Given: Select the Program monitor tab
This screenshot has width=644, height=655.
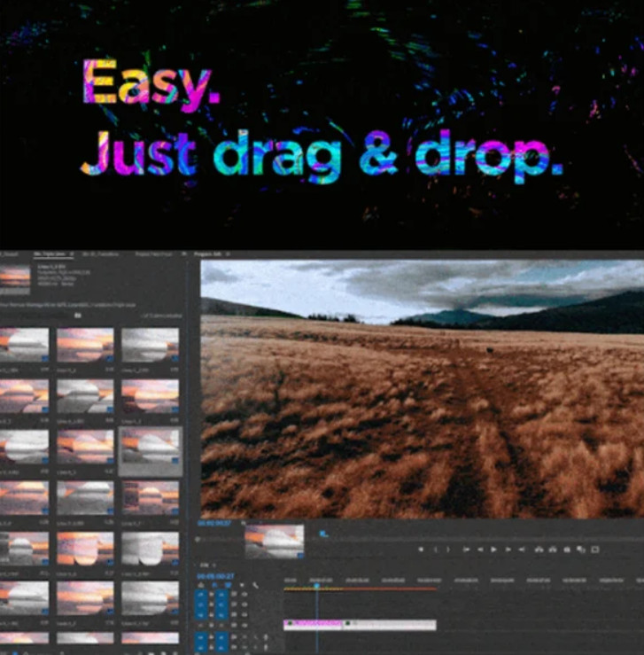Looking at the screenshot, I should click(x=207, y=254).
